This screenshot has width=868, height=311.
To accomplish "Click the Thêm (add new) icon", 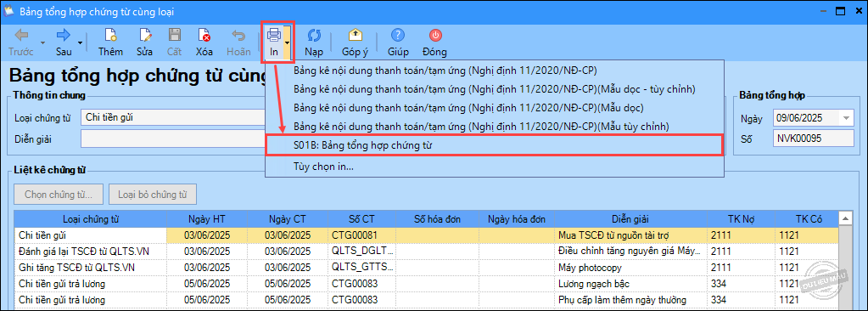I will click(x=110, y=36).
